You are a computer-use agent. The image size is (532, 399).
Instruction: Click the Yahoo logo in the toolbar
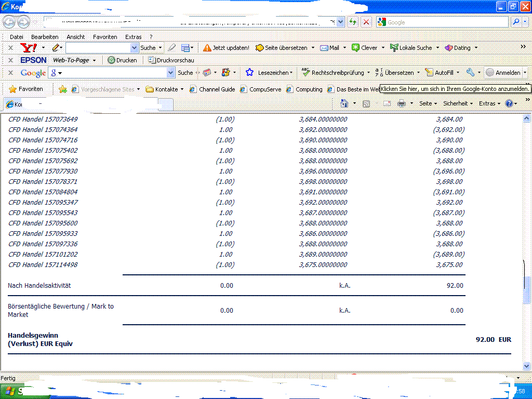28,48
